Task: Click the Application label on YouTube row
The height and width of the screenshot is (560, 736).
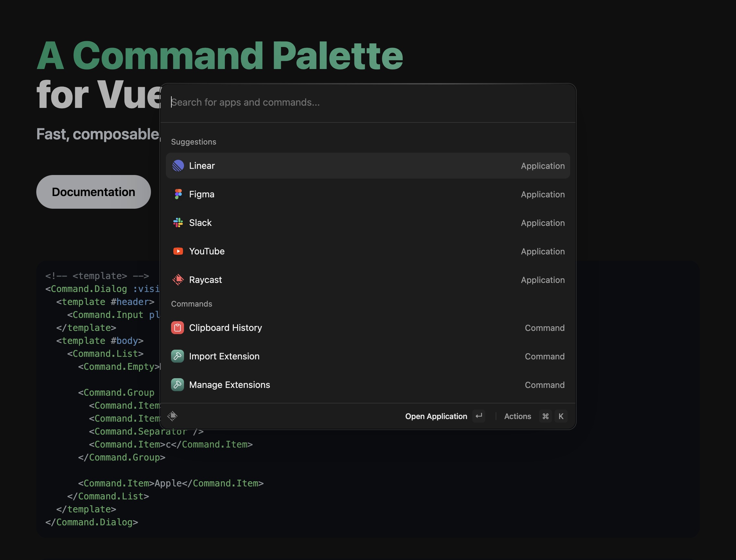Action: 543,251
